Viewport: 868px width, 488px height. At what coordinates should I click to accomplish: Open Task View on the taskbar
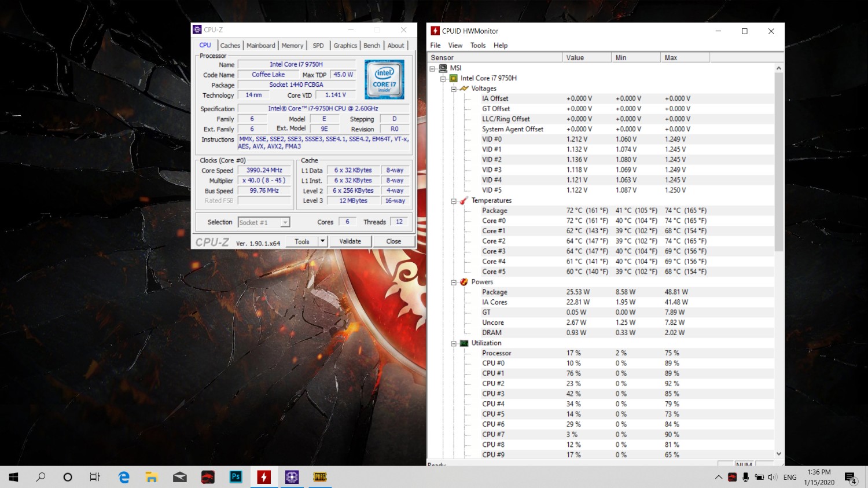[95, 477]
